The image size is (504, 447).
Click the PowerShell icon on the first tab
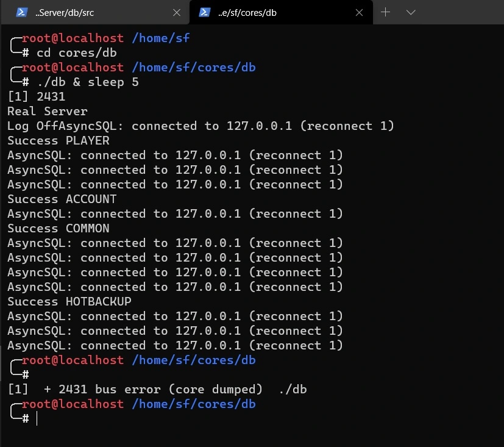pyautogui.click(x=21, y=12)
